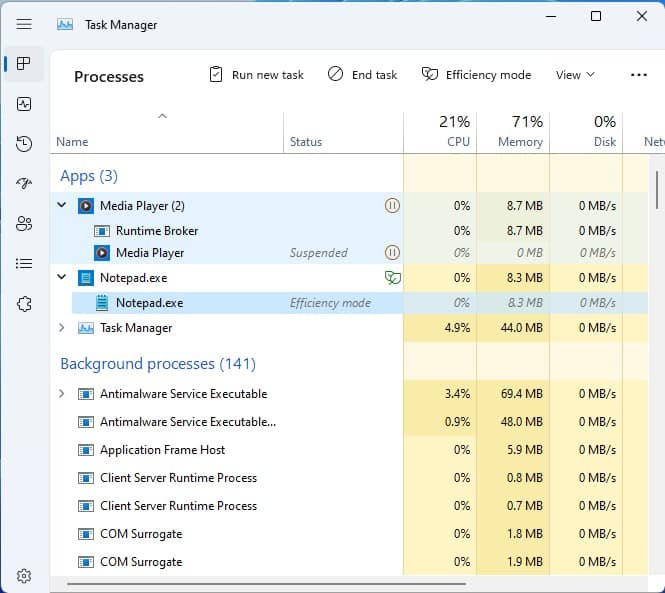Screen dimensions: 665x593
Task: Click the Background processes (141) heading
Action: coord(158,364)
